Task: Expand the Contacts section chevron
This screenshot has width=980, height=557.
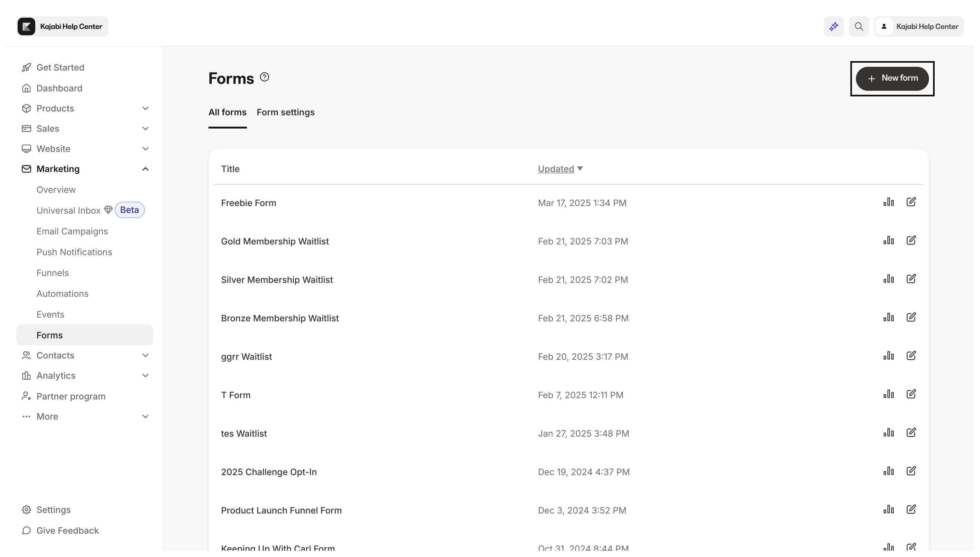Action: (145, 355)
